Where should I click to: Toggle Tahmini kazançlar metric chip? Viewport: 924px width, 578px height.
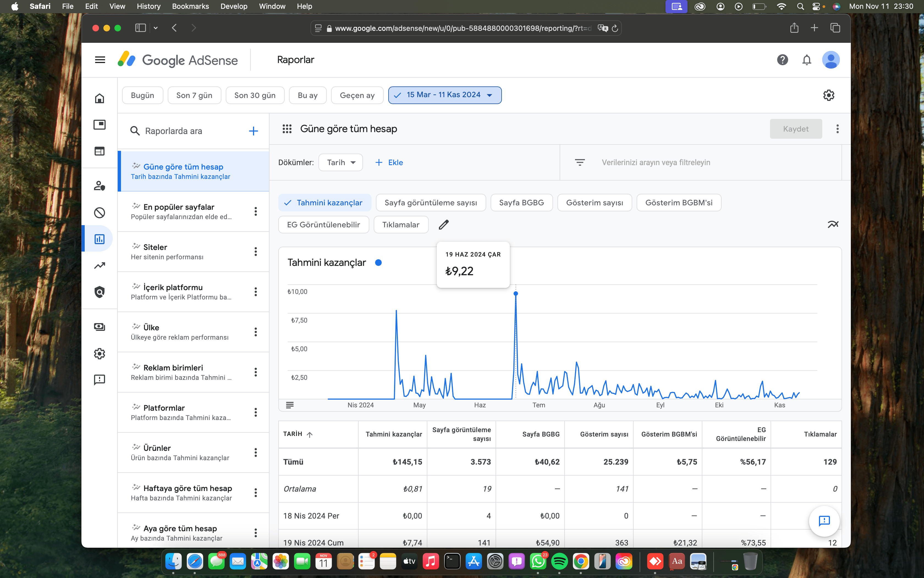coord(324,203)
